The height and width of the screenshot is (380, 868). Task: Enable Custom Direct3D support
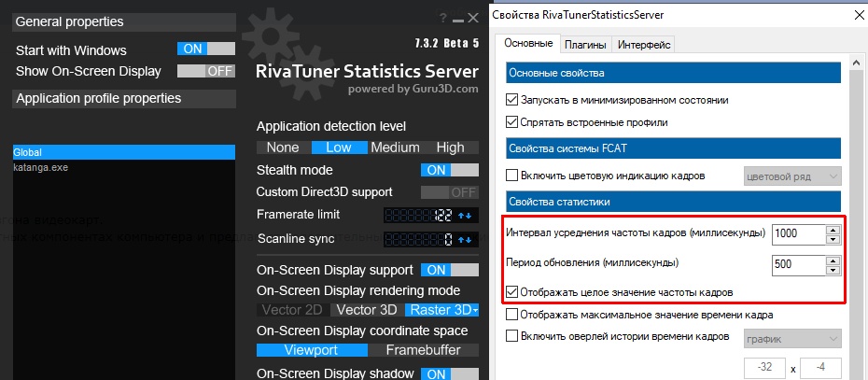[450, 192]
